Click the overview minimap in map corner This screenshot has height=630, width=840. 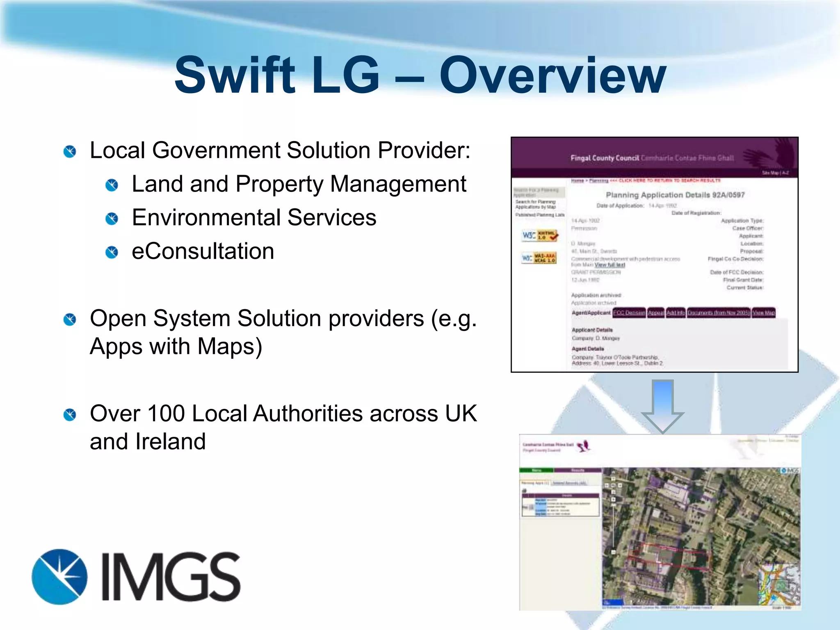778,584
